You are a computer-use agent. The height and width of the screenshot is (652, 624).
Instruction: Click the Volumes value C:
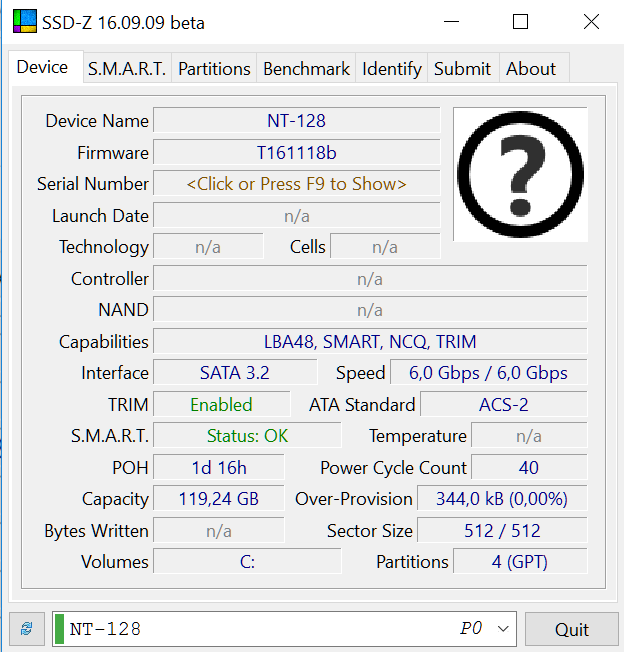point(247,561)
